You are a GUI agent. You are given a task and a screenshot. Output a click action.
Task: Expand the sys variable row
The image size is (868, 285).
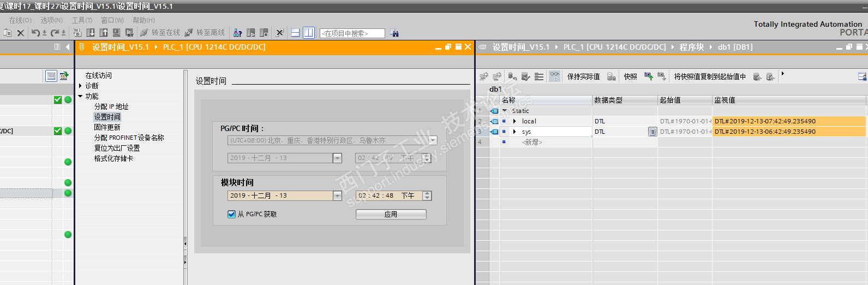pyautogui.click(x=514, y=132)
